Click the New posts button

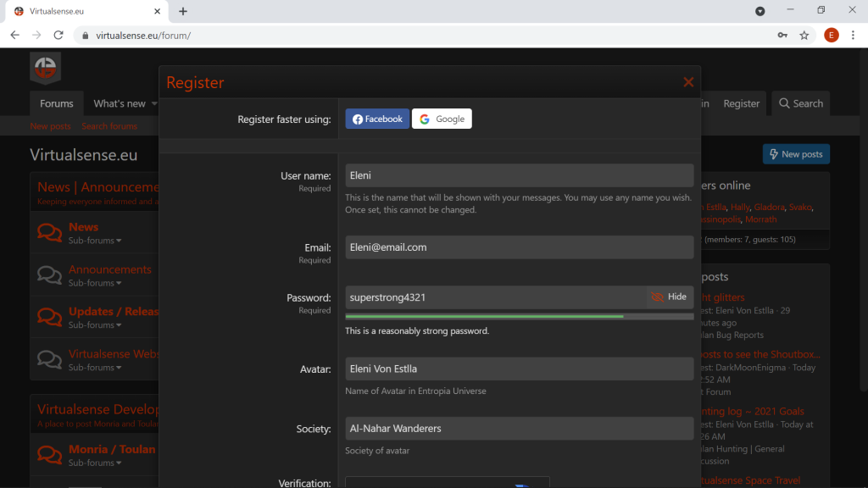pos(795,154)
